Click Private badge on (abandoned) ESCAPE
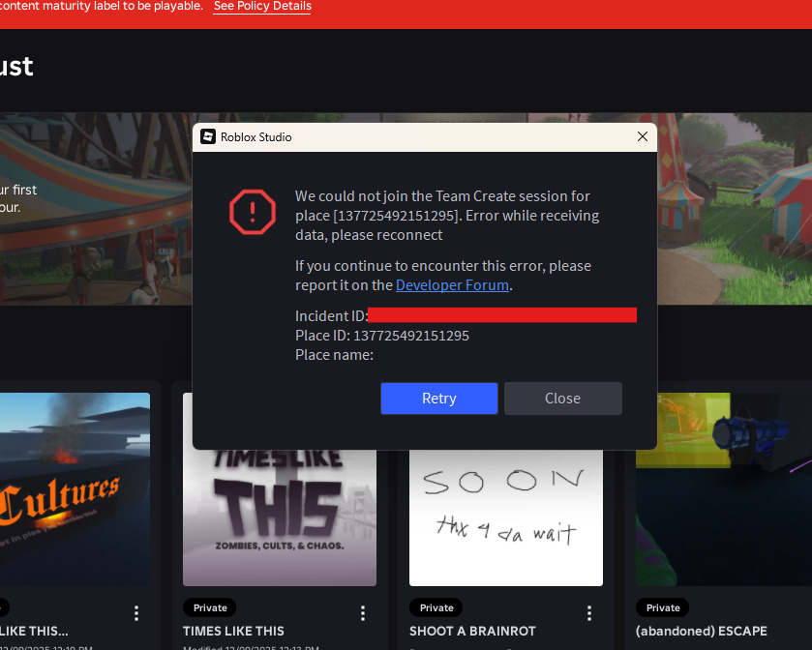 [663, 607]
